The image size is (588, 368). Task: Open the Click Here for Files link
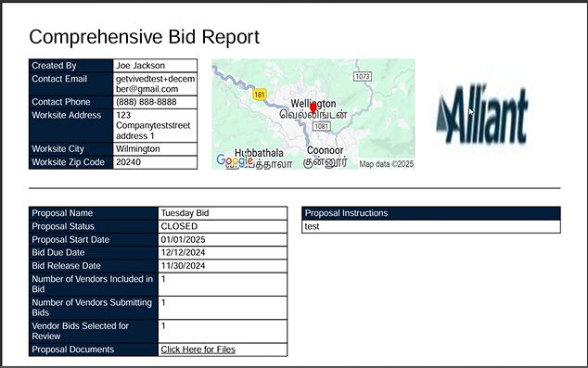point(198,349)
